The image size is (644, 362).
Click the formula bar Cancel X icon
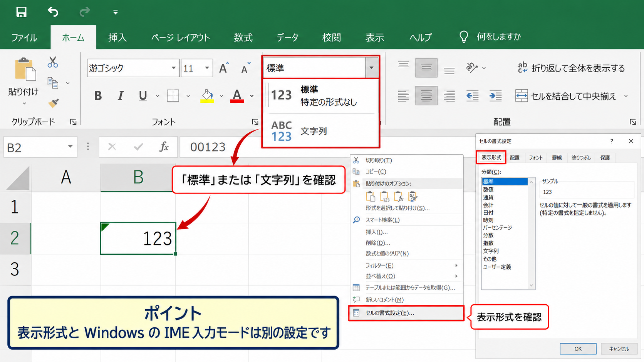(x=112, y=147)
